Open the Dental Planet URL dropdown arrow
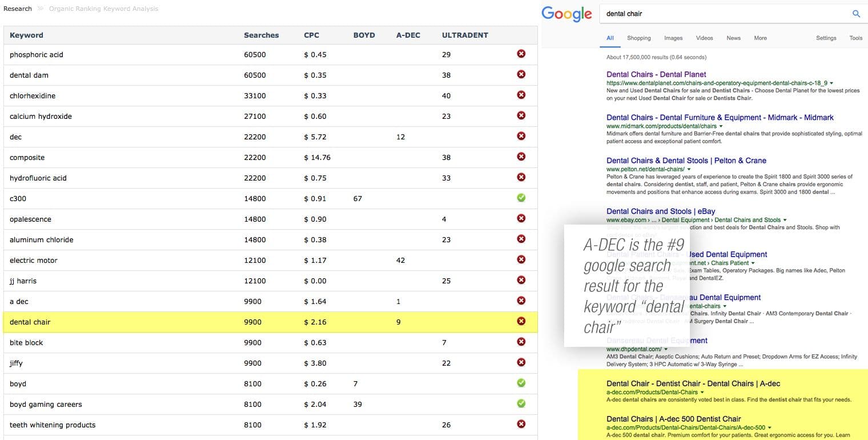 tap(831, 83)
